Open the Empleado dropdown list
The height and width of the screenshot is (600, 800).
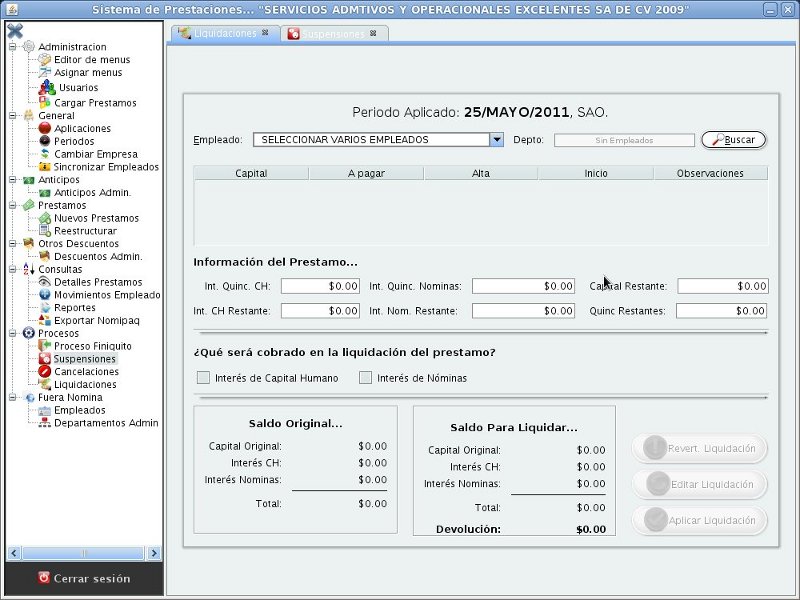click(x=496, y=140)
